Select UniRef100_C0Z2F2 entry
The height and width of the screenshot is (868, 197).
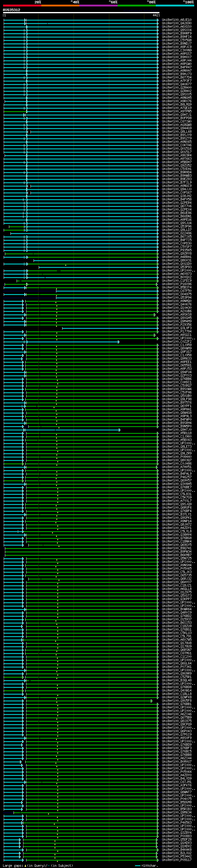[x=177, y=342]
